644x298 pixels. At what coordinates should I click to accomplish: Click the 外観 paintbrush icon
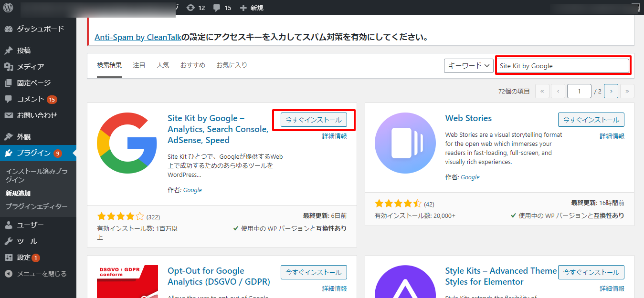[9, 137]
